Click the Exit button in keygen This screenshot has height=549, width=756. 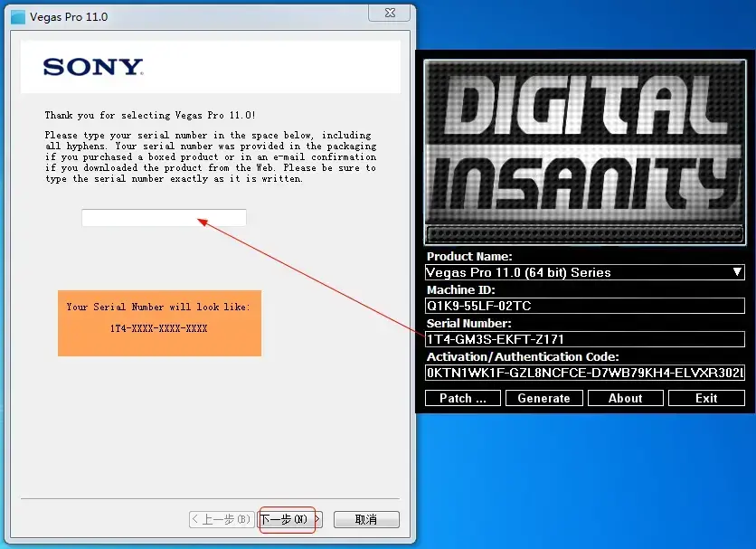pos(706,398)
